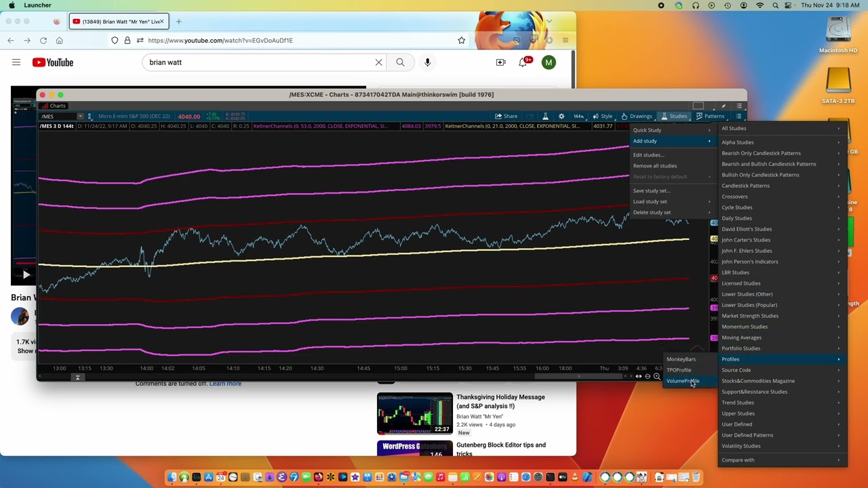Open the 144t timeframe selector
Screen dimensions: 868x488
[x=578, y=116]
